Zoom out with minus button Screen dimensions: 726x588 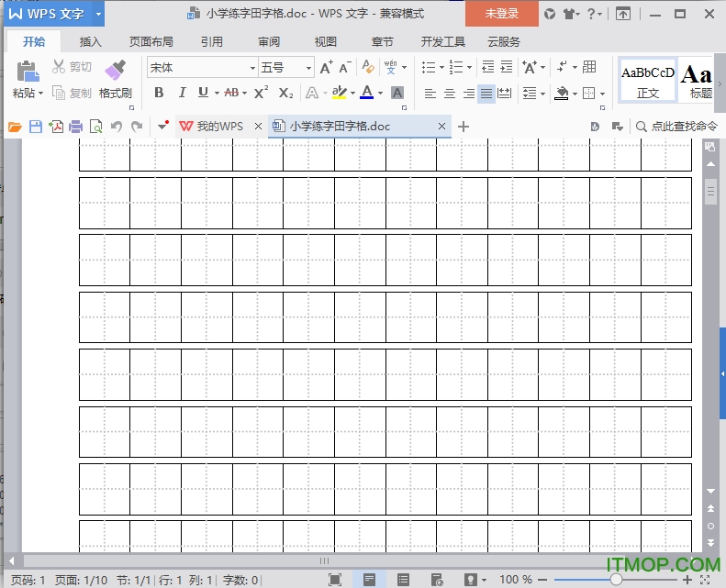[542, 580]
